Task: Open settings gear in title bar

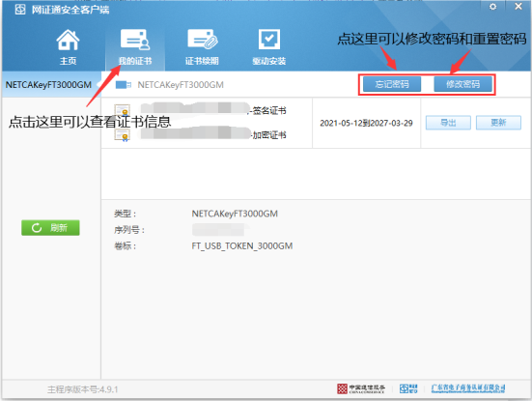Action: 492,7
